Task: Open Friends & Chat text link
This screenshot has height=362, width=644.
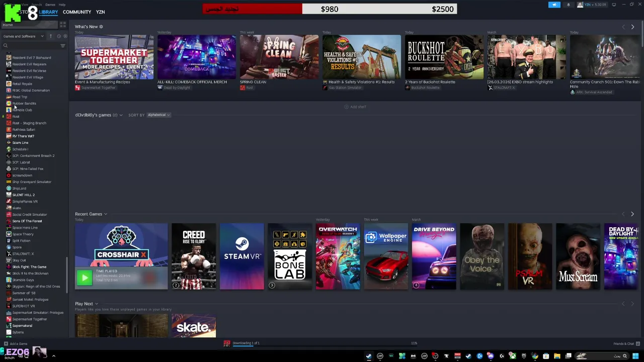Action: tap(623, 344)
